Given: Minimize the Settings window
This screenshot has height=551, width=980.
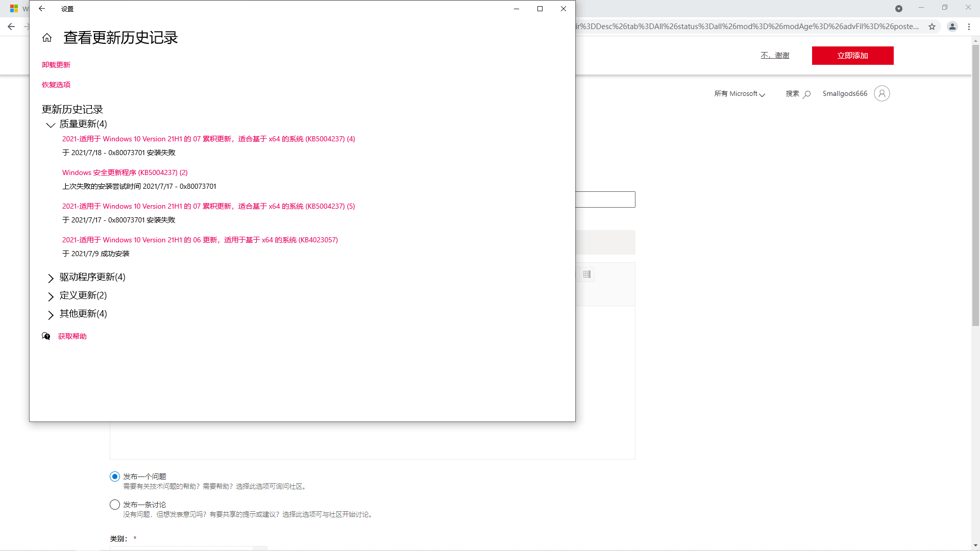Looking at the screenshot, I should [517, 9].
